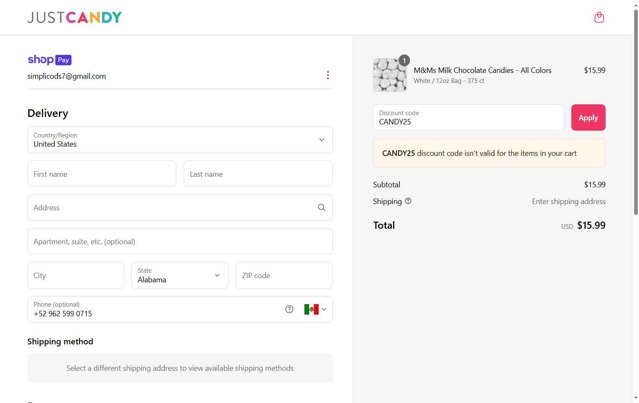Focus the Last name field
Screen dimensions: 639x403
[x=258, y=174]
